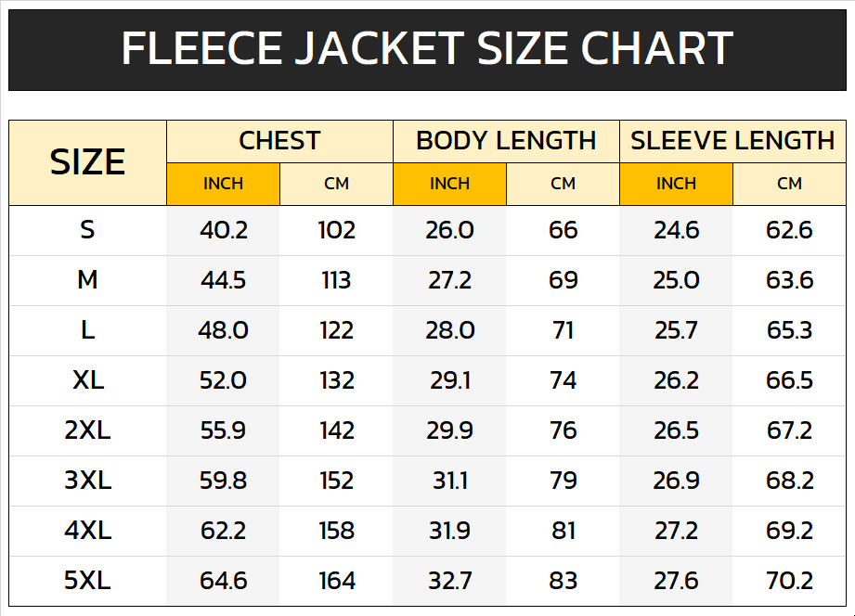This screenshot has height=616, width=855.
Task: Select the CHEST column header
Action: (279, 141)
